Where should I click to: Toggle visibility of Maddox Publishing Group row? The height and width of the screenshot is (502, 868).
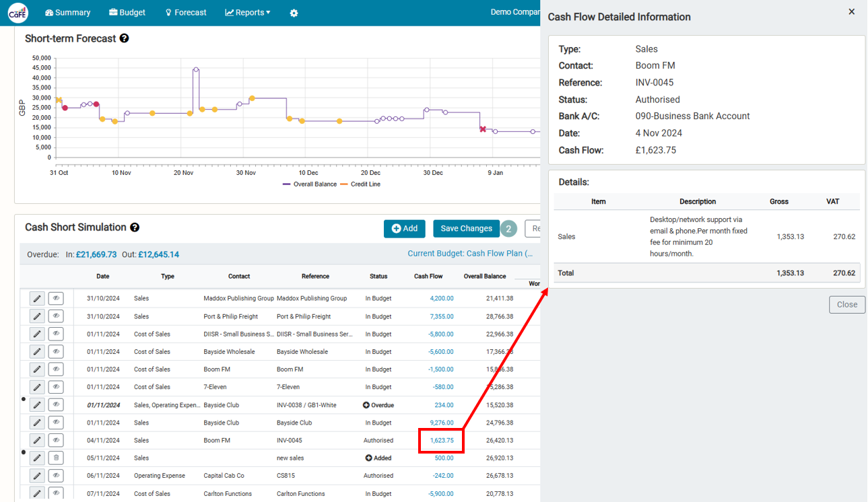pos(56,298)
